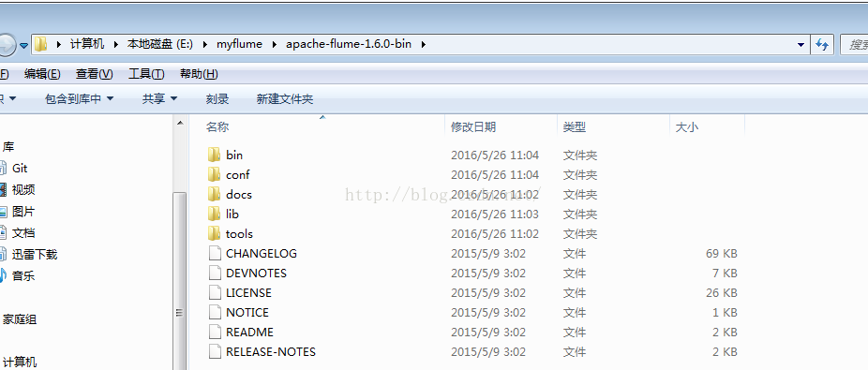Screen dimensions: 868x370
Task: Go to myflume in breadcrumb
Action: click(x=239, y=44)
